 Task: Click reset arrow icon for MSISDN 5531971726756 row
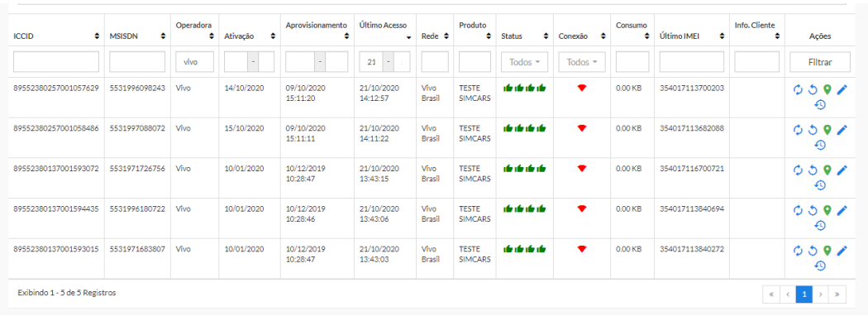[x=813, y=170]
